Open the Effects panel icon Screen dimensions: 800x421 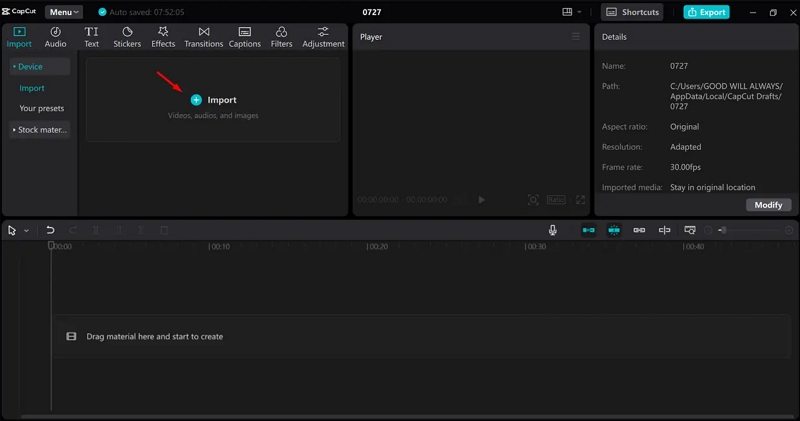[x=163, y=38]
